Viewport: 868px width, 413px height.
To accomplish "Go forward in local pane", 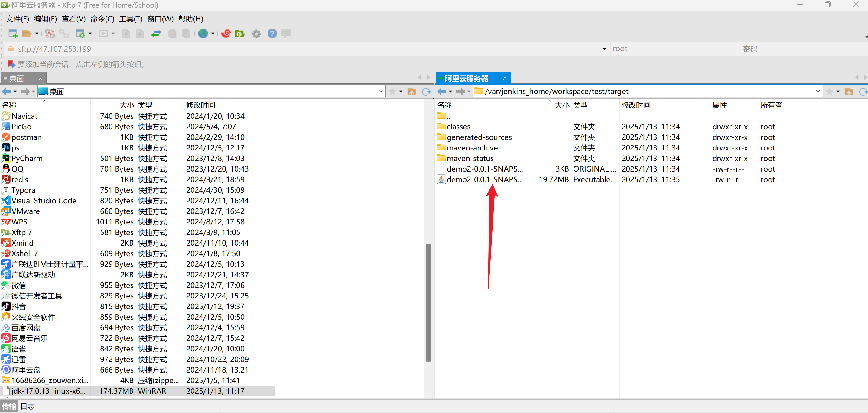I will (25, 91).
